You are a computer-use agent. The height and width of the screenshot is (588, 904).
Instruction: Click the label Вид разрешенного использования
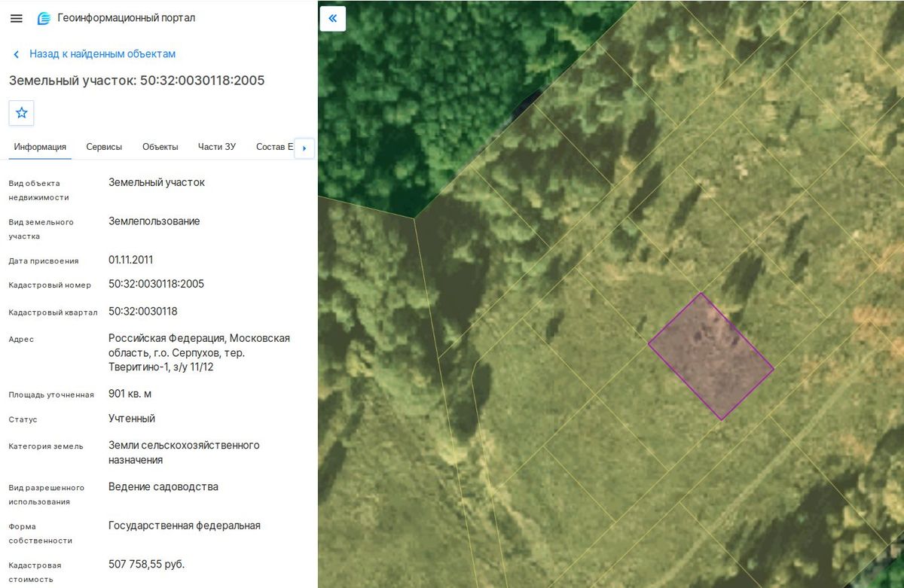click(47, 495)
